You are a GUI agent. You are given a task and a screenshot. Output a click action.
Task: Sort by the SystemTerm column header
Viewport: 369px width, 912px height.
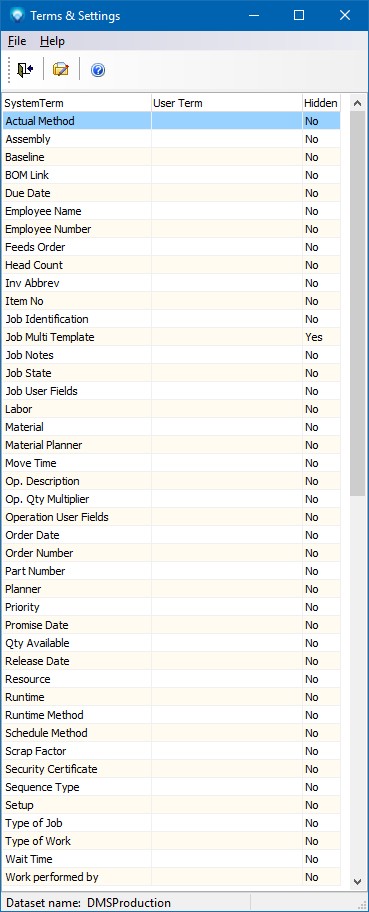pos(76,103)
